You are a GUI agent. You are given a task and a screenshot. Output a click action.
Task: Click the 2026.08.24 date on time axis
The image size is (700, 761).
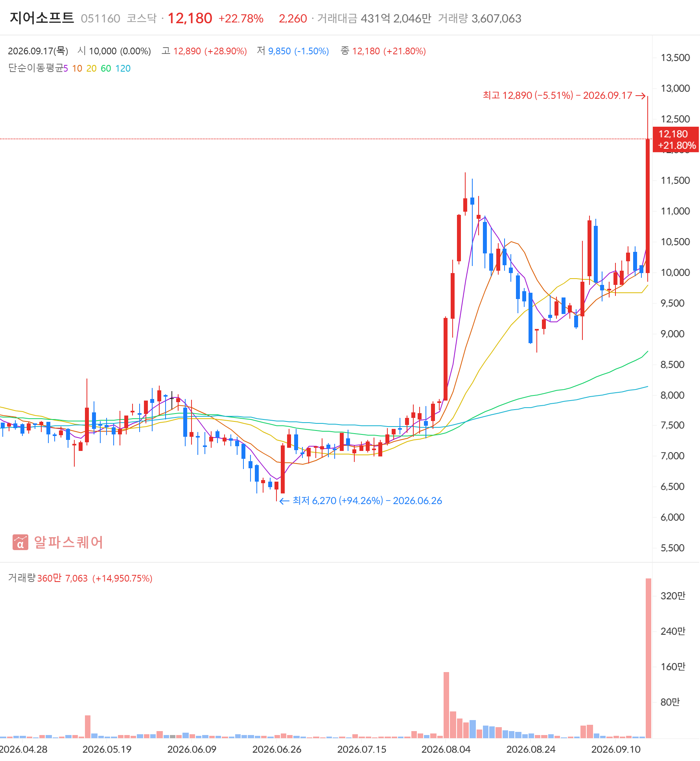point(531,749)
